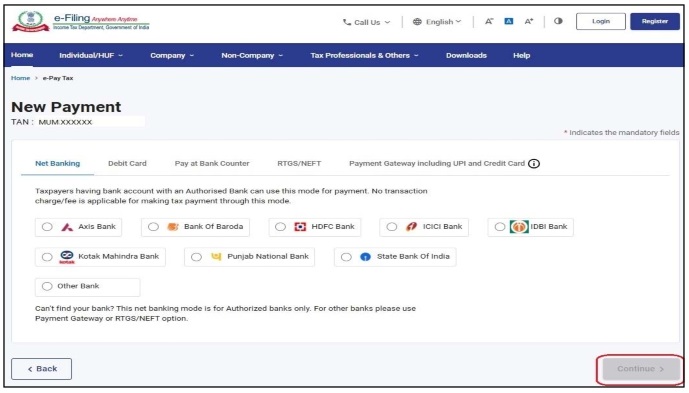Image resolution: width=689 pixels, height=393 pixels.
Task: Click the Kotak Mahindra Bank logo
Action: (x=67, y=257)
